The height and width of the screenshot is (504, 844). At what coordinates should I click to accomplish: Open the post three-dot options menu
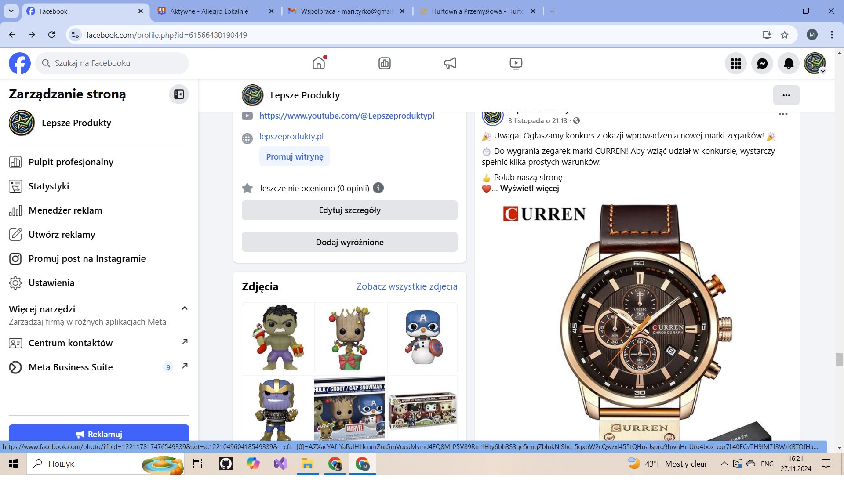pos(783,114)
